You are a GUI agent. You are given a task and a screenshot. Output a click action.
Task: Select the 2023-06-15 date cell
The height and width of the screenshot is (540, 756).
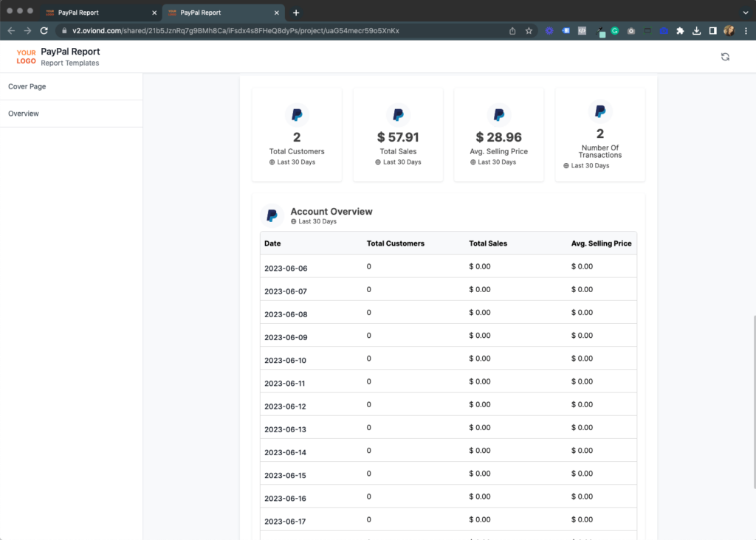(x=286, y=475)
